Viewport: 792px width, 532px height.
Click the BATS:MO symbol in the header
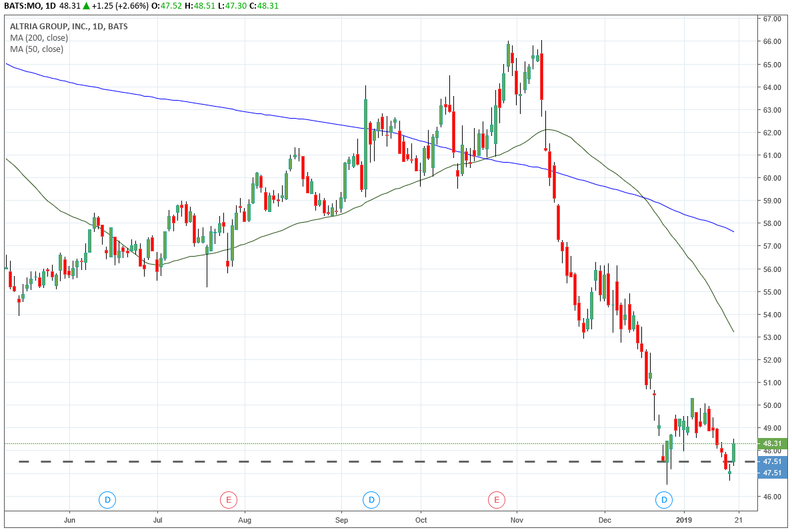(21, 6)
